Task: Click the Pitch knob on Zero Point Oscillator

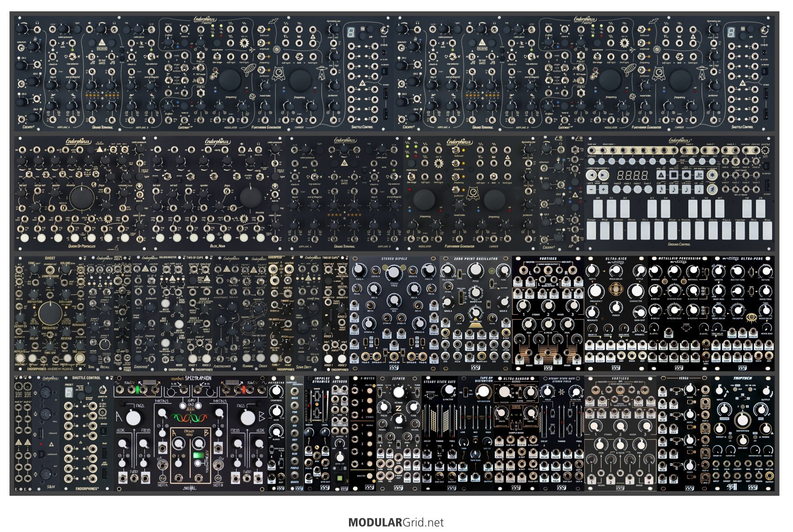Action: [x=475, y=270]
